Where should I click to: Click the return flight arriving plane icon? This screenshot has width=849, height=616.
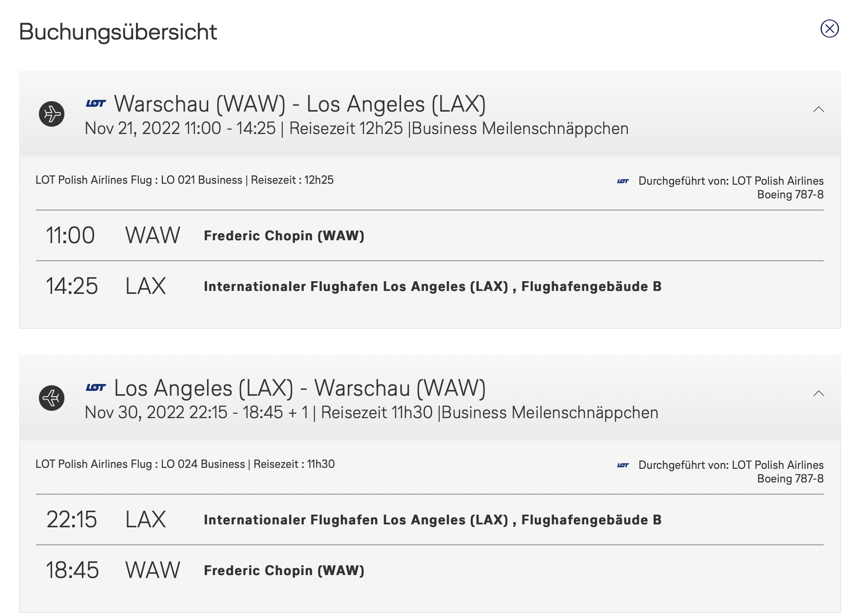tap(52, 398)
